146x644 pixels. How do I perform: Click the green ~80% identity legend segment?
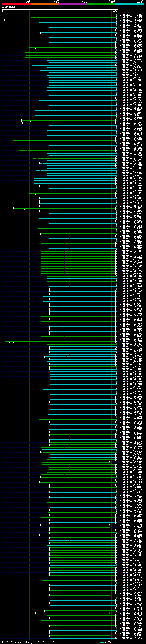pos(101,4)
